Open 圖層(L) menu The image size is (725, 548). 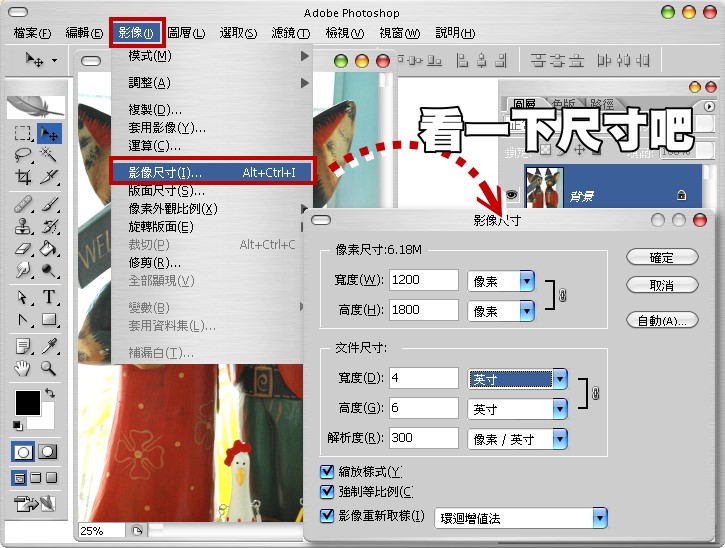186,33
